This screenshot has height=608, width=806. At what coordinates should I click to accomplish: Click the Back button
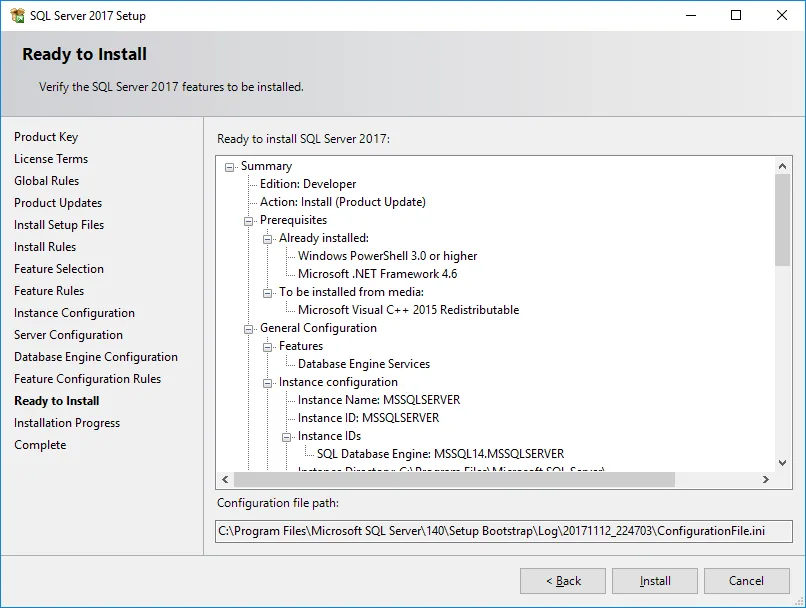[563, 581]
